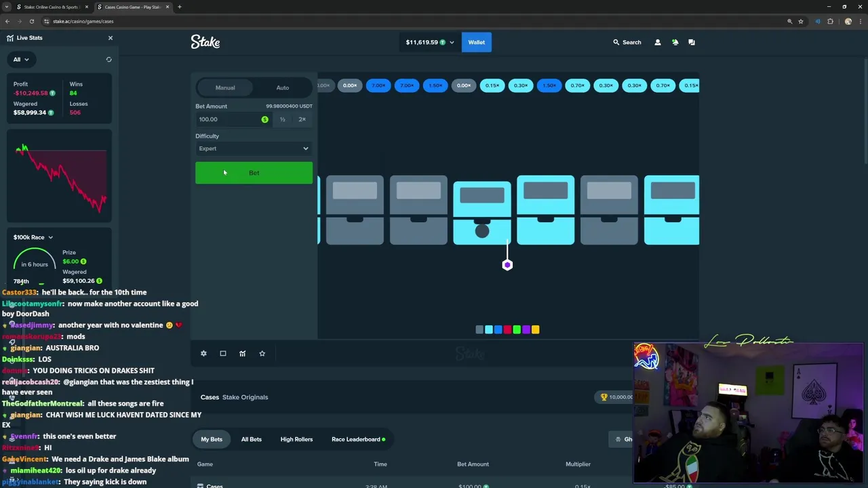This screenshot has height=488, width=868.
Task: View site information next to address bar
Action: [46, 21]
